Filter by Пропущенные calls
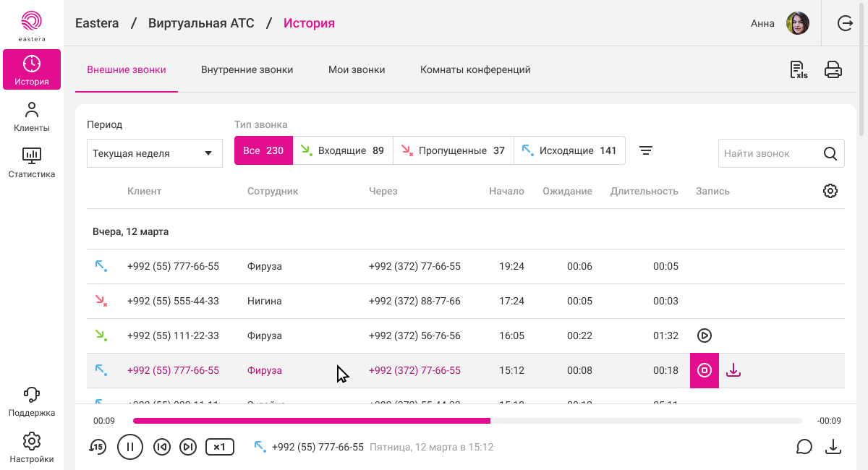868x470 pixels. (453, 151)
